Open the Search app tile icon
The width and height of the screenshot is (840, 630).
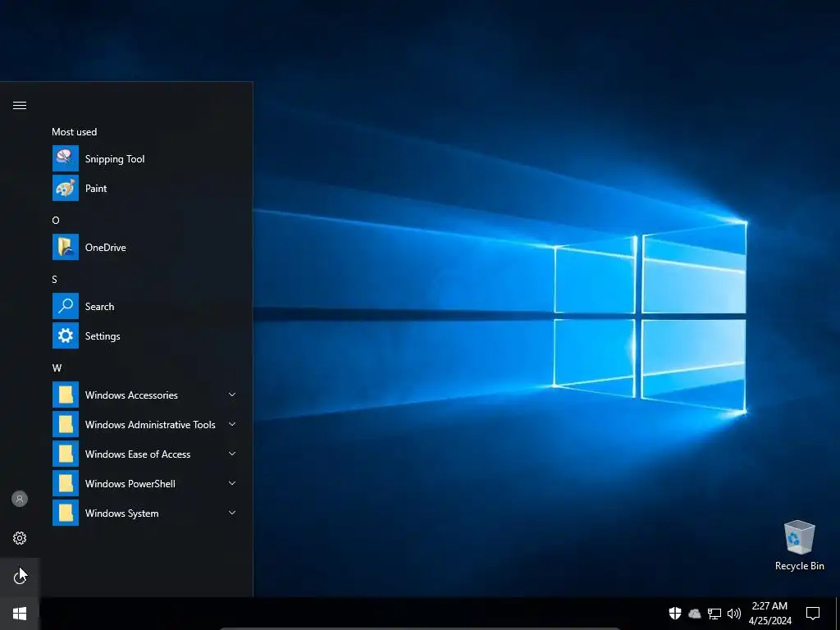click(66, 306)
